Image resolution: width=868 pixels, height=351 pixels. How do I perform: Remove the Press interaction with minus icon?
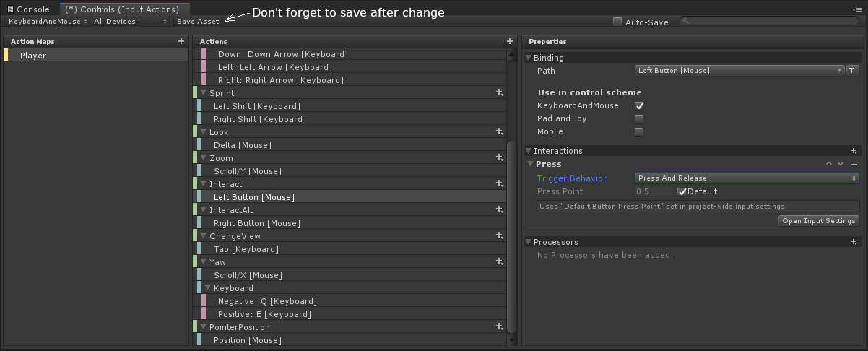tap(854, 164)
